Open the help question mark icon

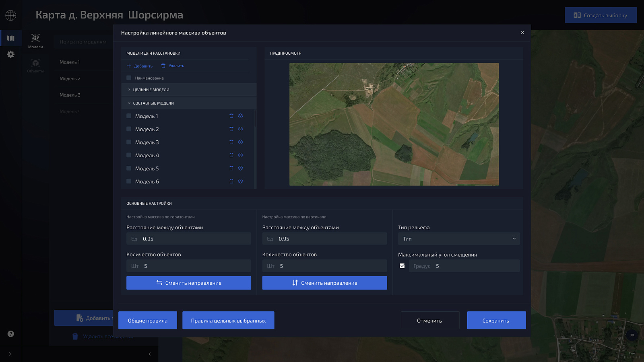11,334
